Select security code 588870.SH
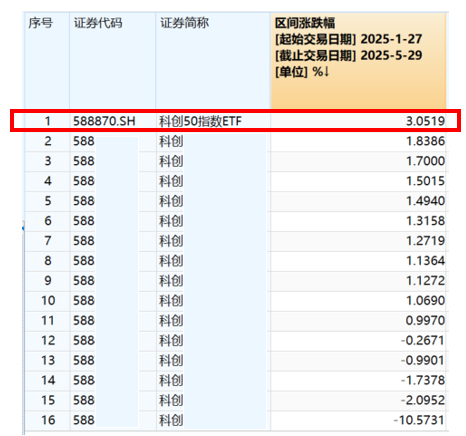466x436 pixels. (x=104, y=121)
